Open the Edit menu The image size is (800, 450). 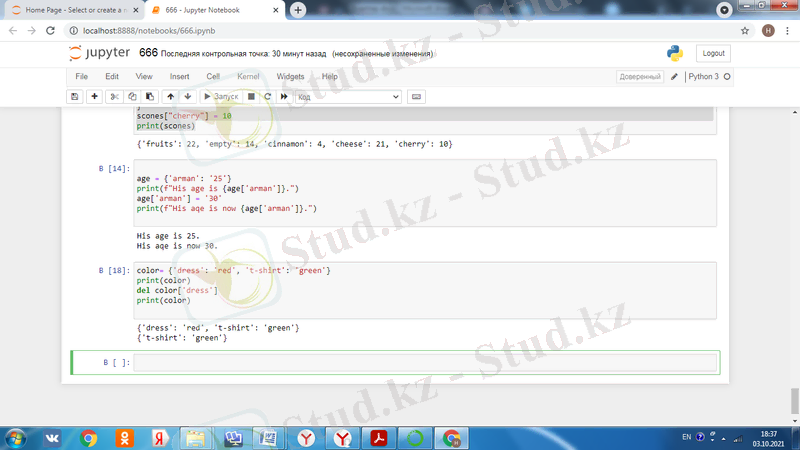112,77
